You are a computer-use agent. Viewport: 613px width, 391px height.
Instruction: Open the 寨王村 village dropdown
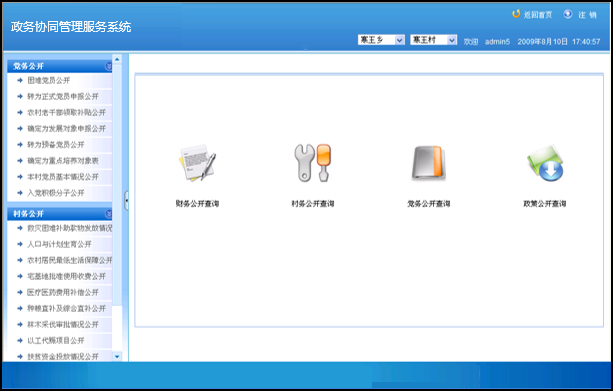click(434, 40)
